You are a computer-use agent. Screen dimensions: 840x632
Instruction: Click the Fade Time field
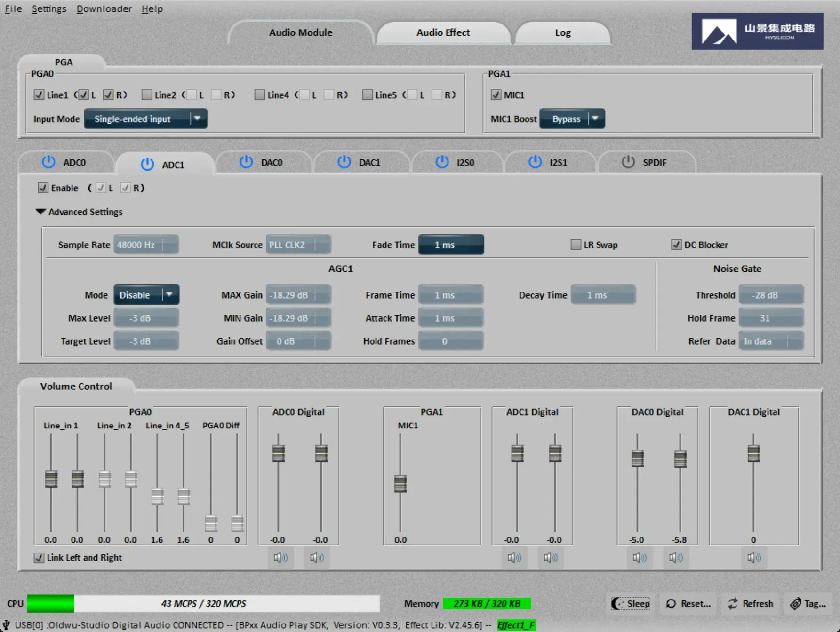(x=451, y=245)
